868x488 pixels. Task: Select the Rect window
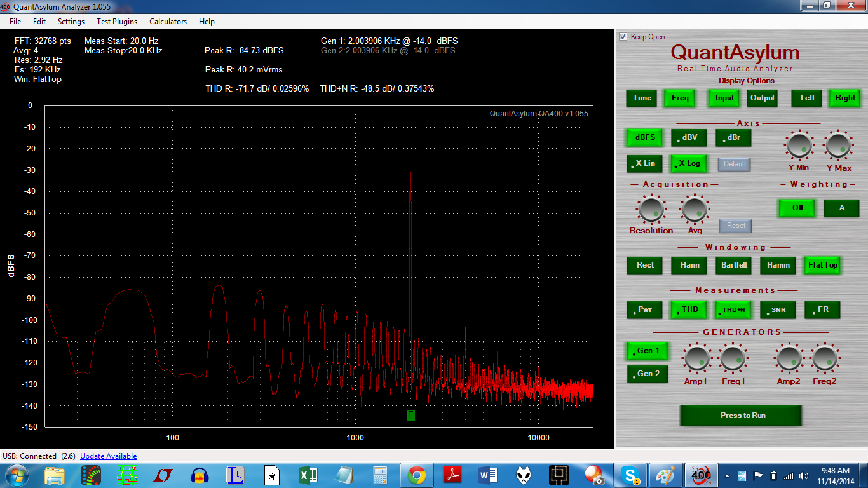point(645,265)
